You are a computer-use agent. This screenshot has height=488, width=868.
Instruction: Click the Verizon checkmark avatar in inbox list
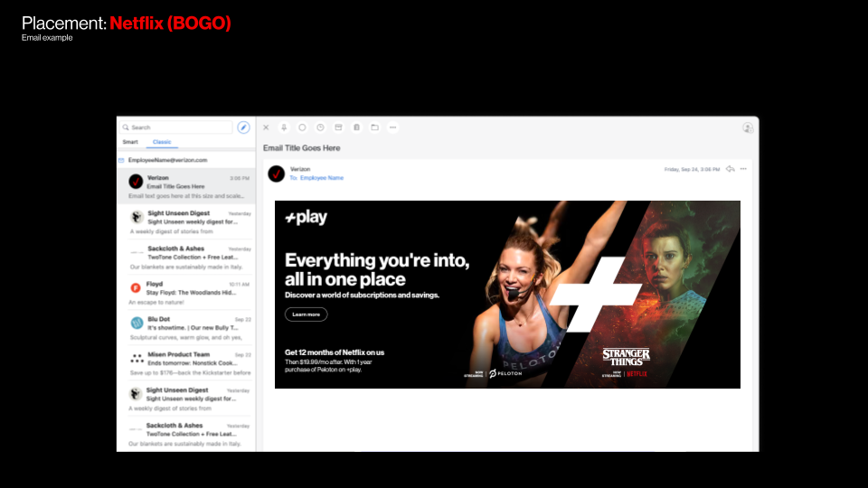click(136, 182)
